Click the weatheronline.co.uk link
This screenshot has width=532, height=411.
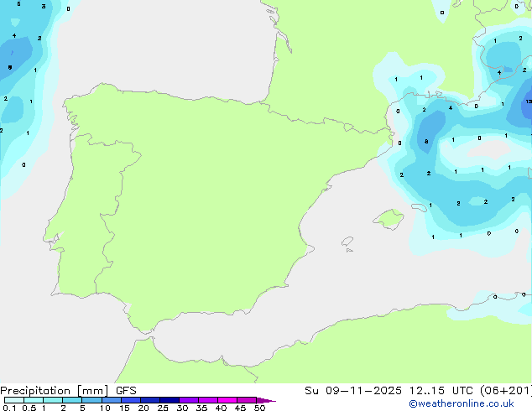point(462,403)
